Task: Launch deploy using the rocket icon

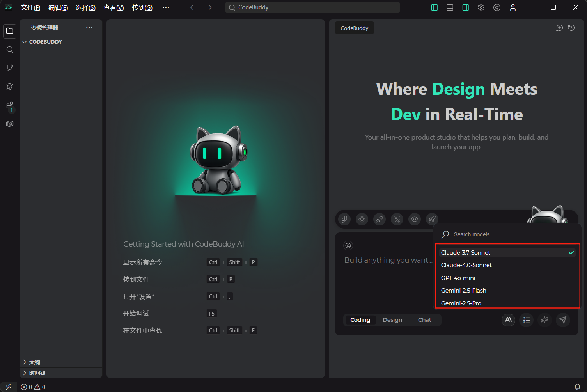Action: point(432,219)
